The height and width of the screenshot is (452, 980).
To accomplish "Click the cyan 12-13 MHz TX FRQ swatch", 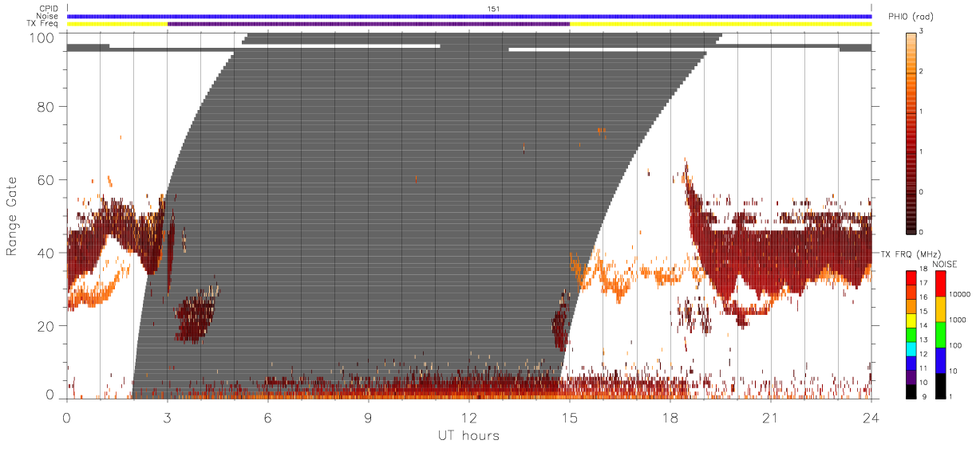I will [x=911, y=349].
